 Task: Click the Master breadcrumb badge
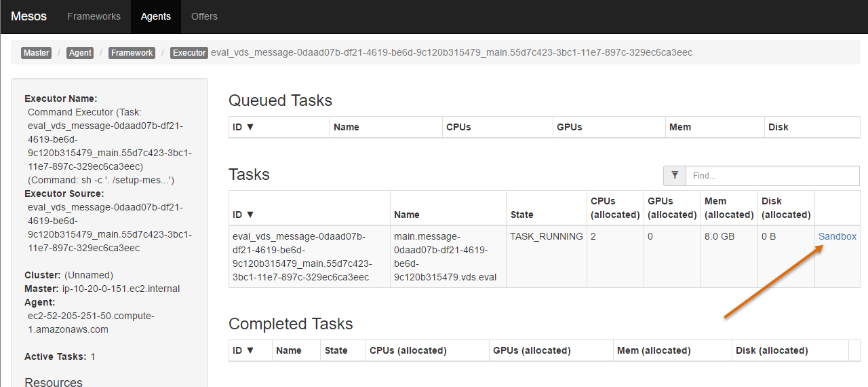pyautogui.click(x=36, y=52)
